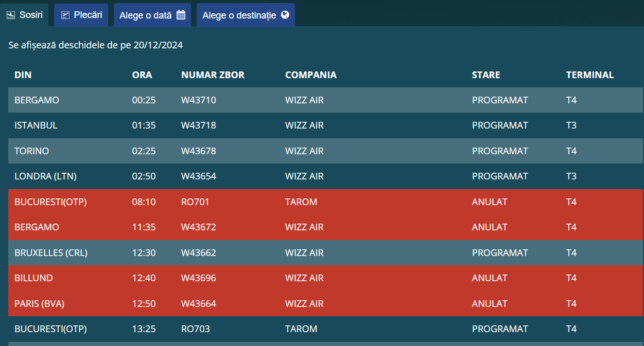Click the DIN column header
Image resolution: width=644 pixels, height=346 pixels.
pos(23,75)
